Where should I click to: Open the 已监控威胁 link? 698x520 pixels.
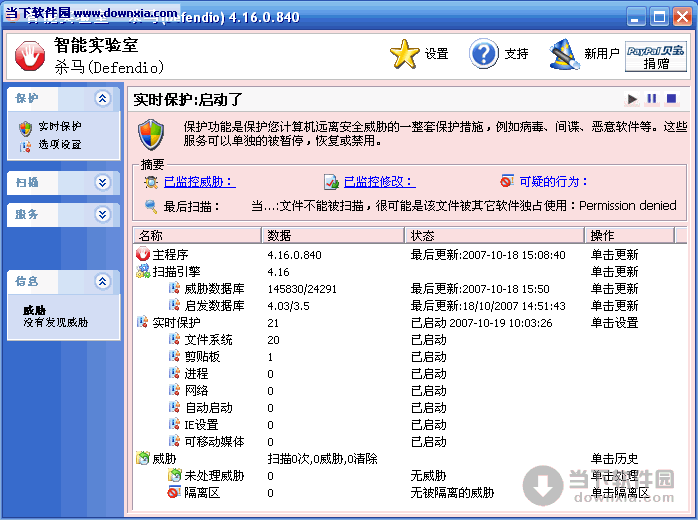pyautogui.click(x=200, y=182)
